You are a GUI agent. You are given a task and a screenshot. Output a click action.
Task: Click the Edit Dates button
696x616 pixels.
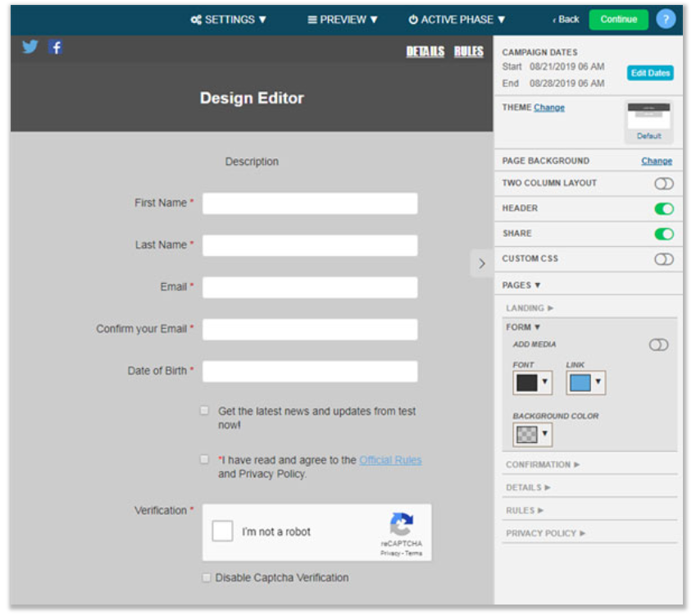tap(650, 73)
